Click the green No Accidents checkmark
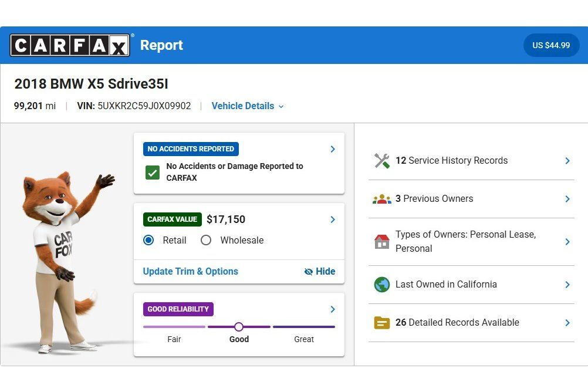Viewport: 588px width, 392px height. [x=152, y=173]
